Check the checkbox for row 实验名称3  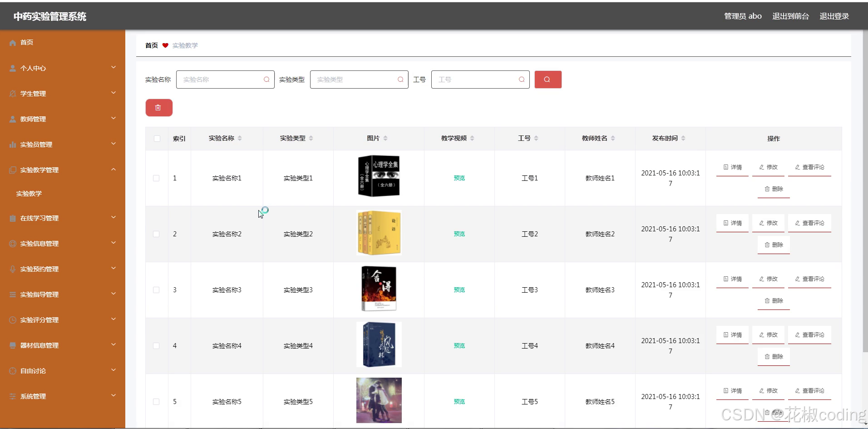156,290
